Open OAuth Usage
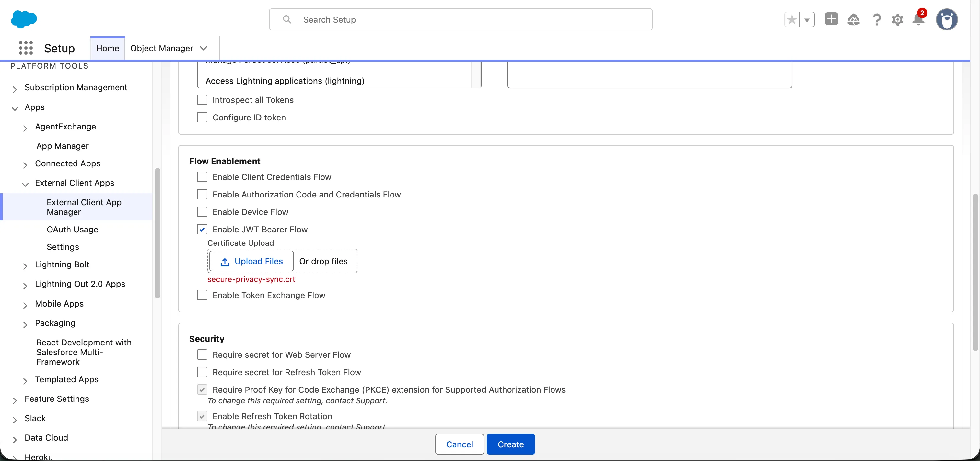980x461 pixels. (72, 229)
